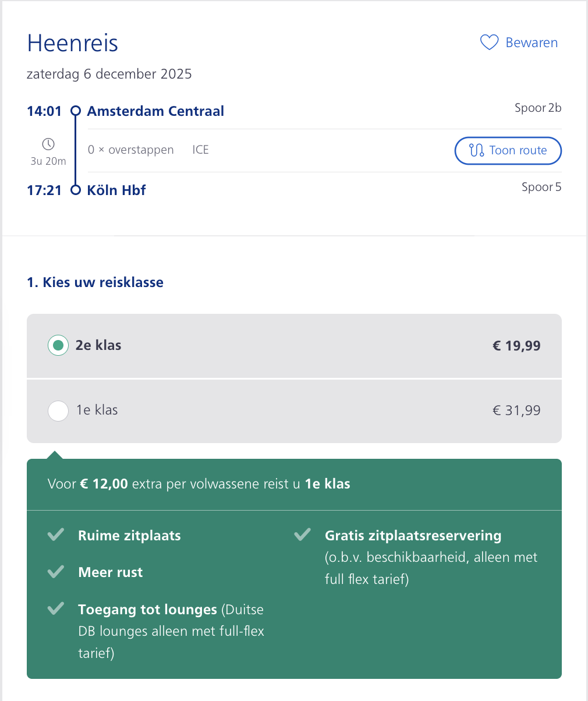Click the circle marker beside Amsterdam Centraal
The width and height of the screenshot is (588, 701).
pos(75,111)
